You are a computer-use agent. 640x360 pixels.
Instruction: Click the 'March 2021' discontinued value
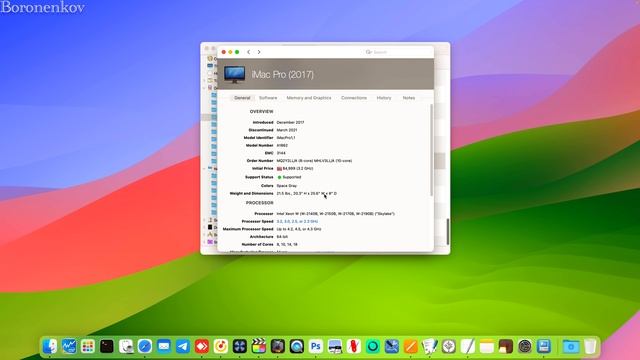287,130
